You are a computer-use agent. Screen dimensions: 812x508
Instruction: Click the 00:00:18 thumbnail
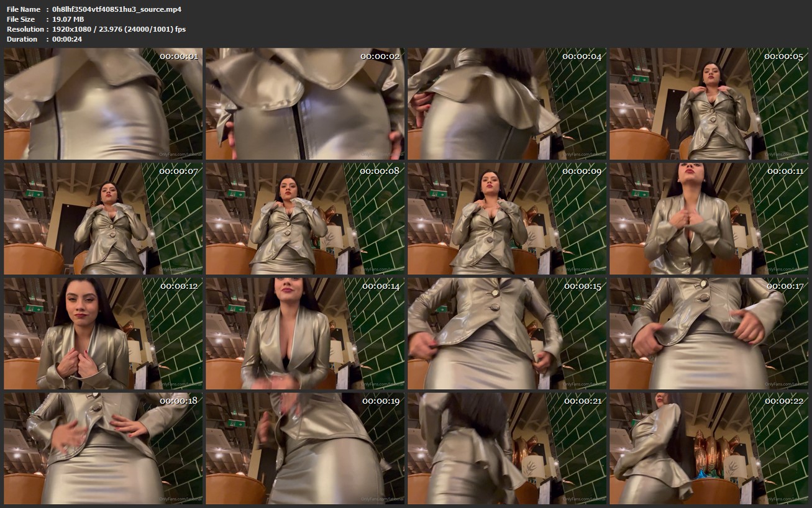(x=103, y=448)
